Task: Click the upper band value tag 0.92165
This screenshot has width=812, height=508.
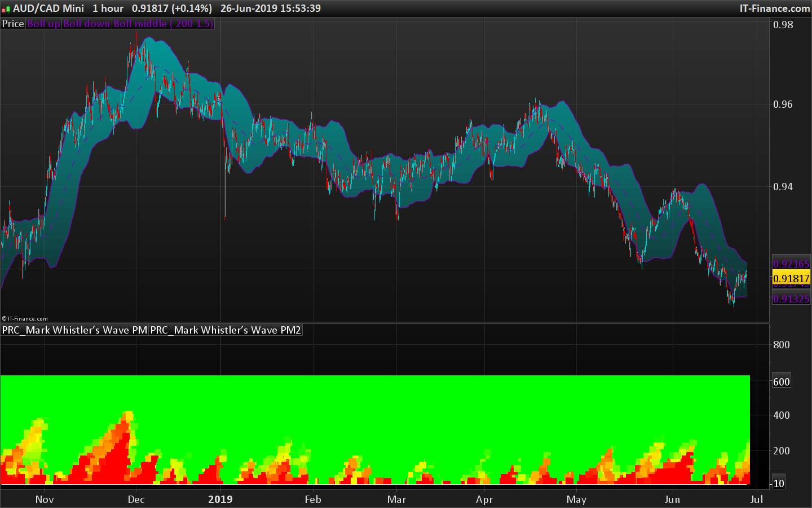Action: pyautogui.click(x=791, y=264)
